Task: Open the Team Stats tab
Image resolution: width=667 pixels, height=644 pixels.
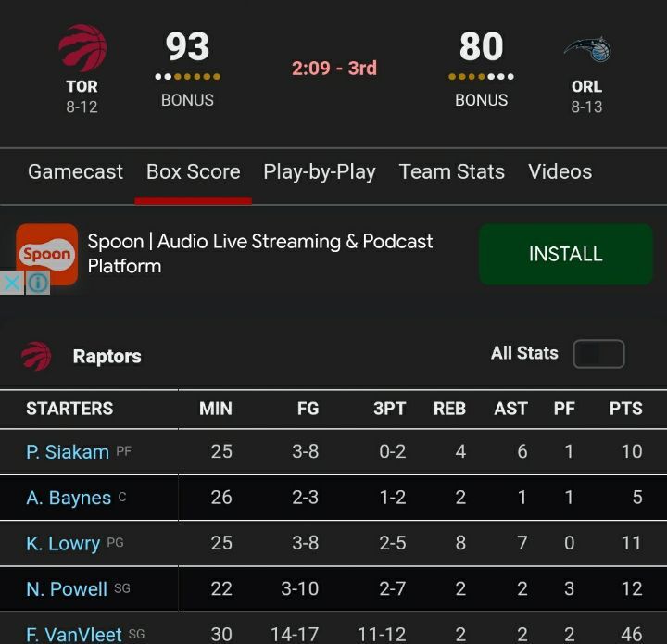Action: [x=451, y=172]
